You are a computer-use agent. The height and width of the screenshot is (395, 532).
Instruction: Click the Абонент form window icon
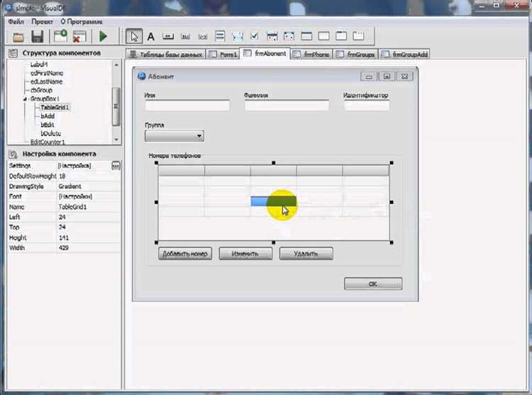[x=141, y=77]
